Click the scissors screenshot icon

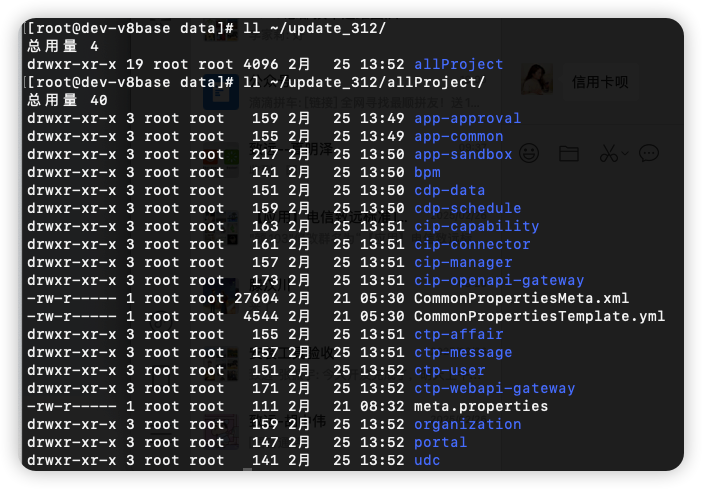(607, 153)
